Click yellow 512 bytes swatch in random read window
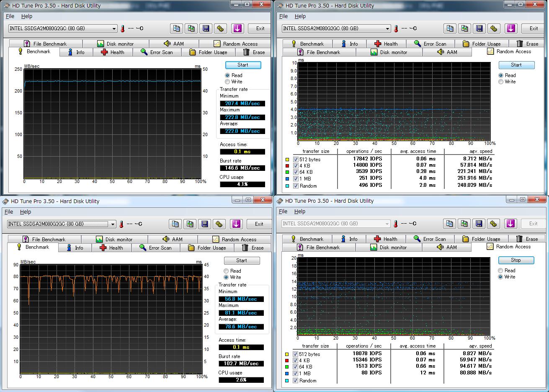This screenshot has height=392, width=549. (287, 160)
